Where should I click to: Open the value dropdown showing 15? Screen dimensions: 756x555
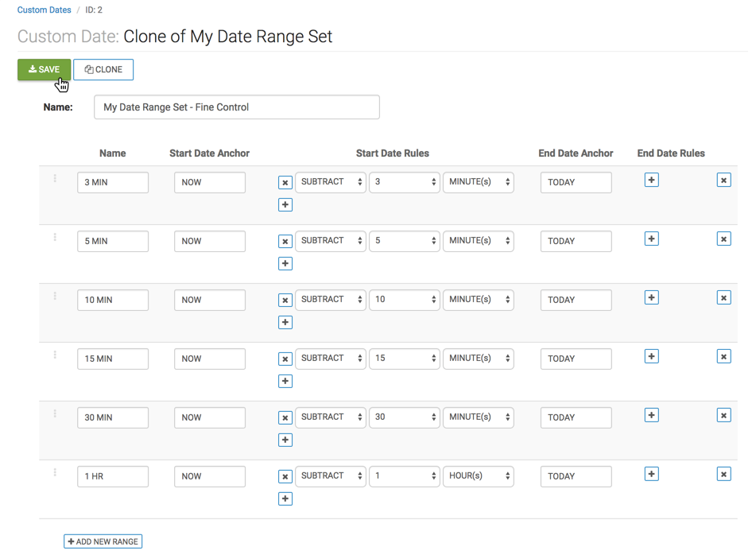pyautogui.click(x=405, y=359)
